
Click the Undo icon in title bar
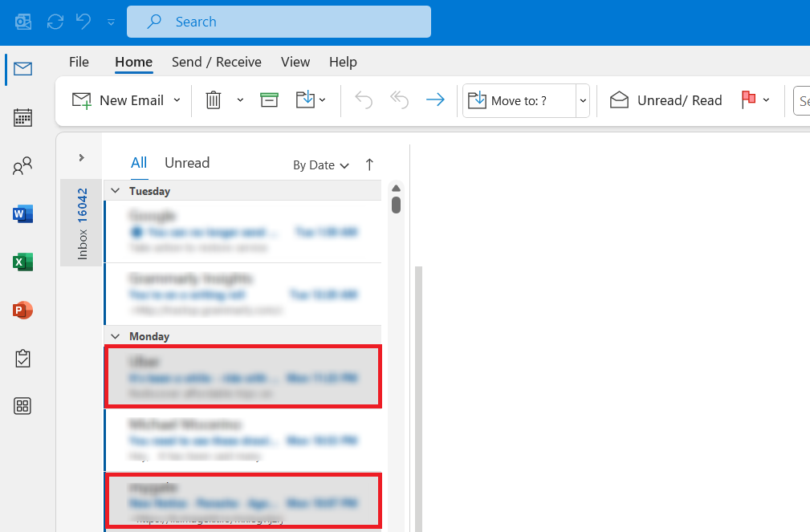click(83, 22)
